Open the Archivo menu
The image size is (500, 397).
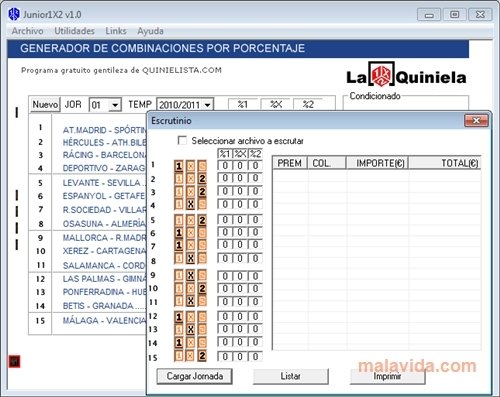tap(27, 31)
